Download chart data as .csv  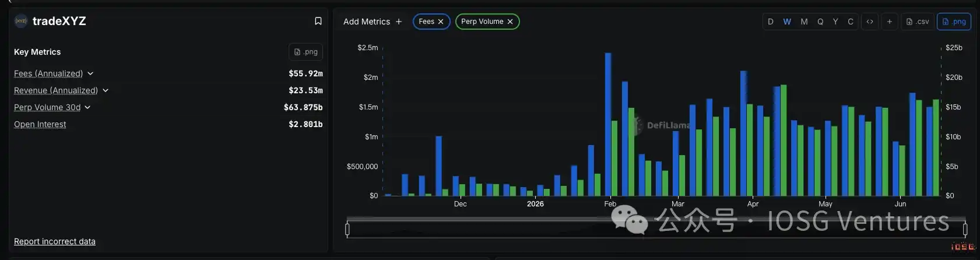[918, 22]
